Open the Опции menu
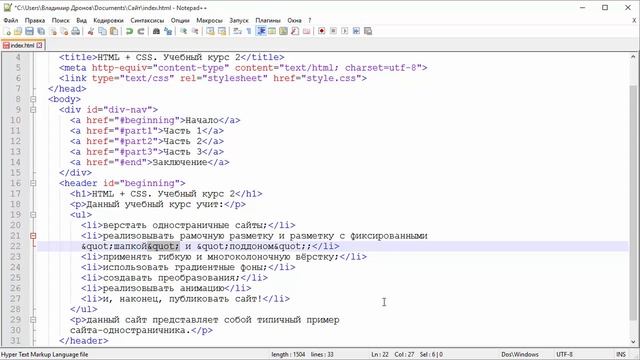 (180, 20)
